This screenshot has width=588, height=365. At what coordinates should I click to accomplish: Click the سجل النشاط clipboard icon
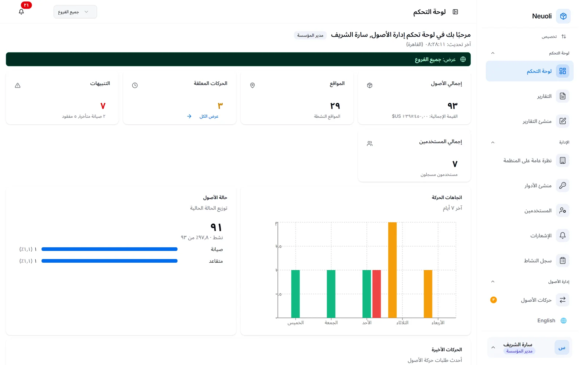coord(562,261)
